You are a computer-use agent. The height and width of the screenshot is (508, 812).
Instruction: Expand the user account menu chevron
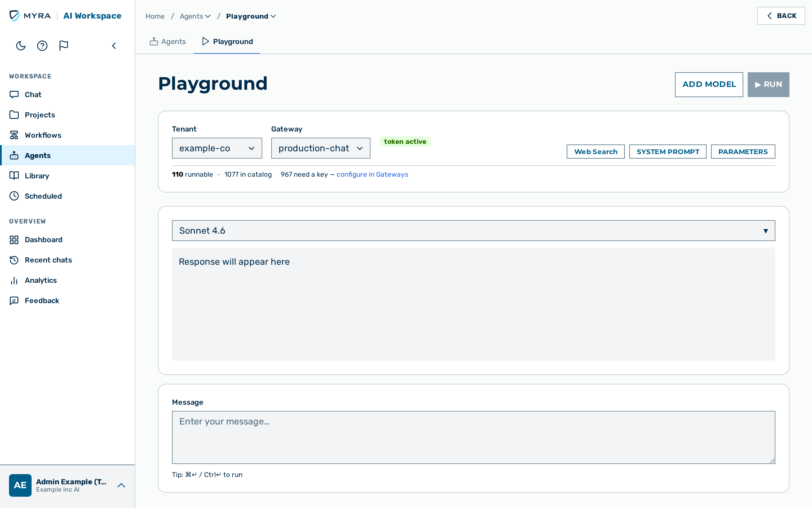tap(121, 485)
